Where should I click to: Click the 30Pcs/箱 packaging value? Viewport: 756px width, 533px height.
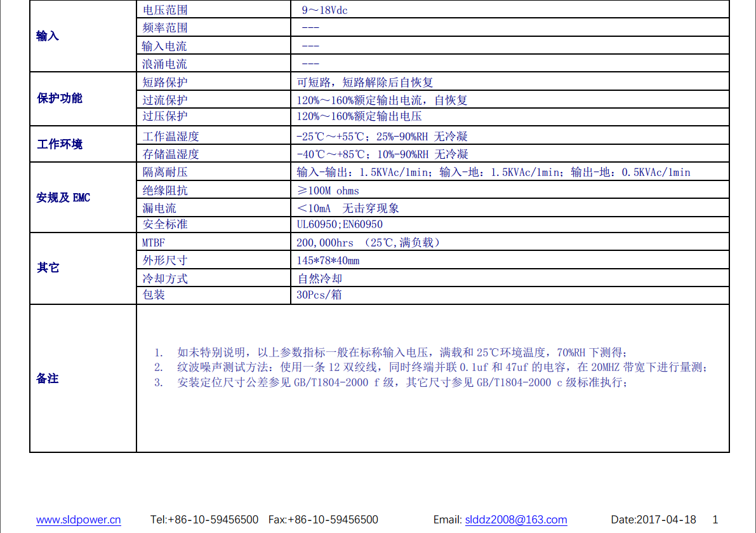[x=319, y=295]
